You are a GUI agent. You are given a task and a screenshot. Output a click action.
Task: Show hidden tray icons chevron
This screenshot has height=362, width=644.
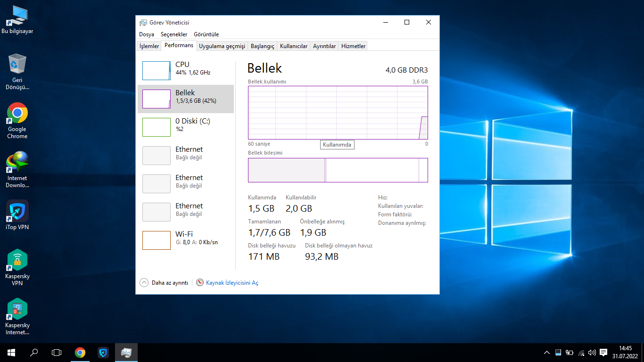(547, 353)
